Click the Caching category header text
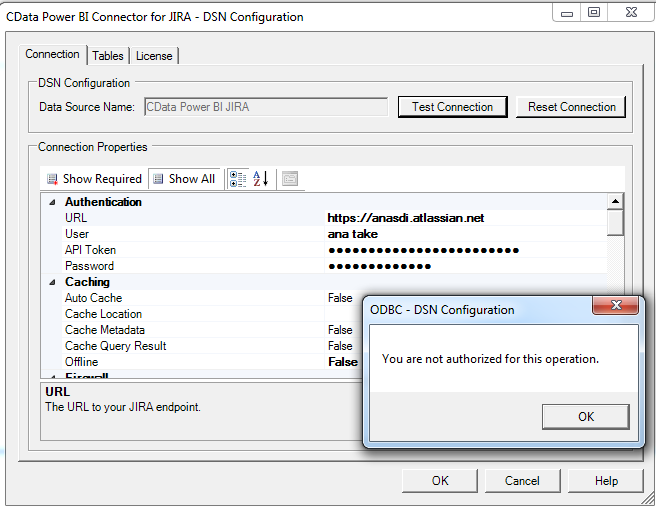The width and height of the screenshot is (656, 508). tap(87, 282)
